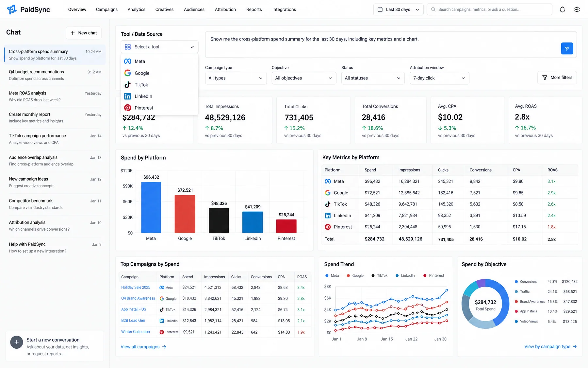Open the notifications bell
Screen dimensions: 588x368
point(562,9)
